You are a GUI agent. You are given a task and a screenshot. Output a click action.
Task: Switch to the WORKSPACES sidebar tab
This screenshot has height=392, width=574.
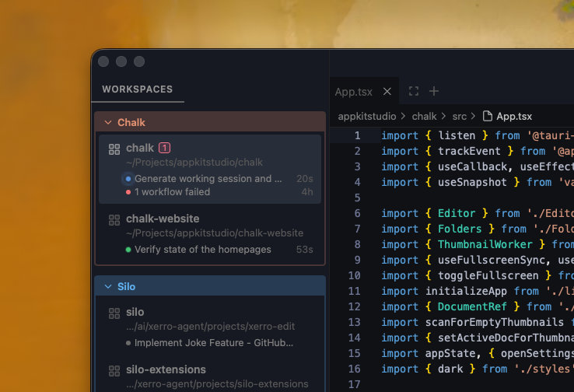pos(137,89)
